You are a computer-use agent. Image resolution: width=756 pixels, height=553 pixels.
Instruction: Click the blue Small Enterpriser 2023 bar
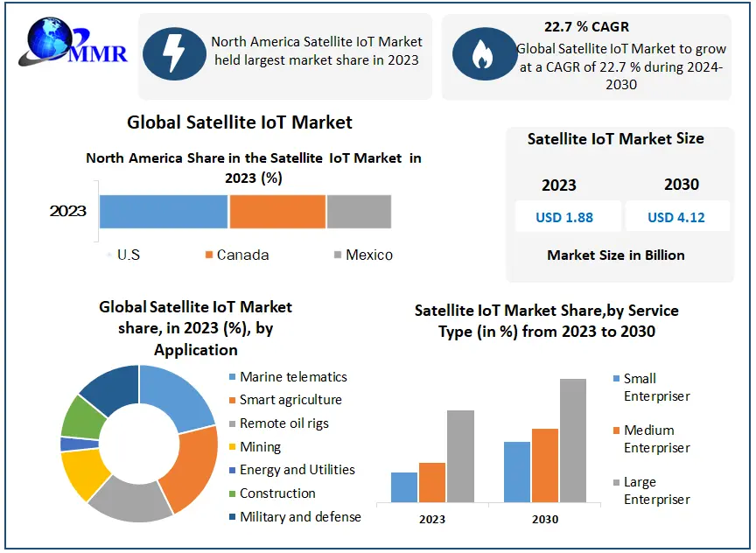pos(404,487)
